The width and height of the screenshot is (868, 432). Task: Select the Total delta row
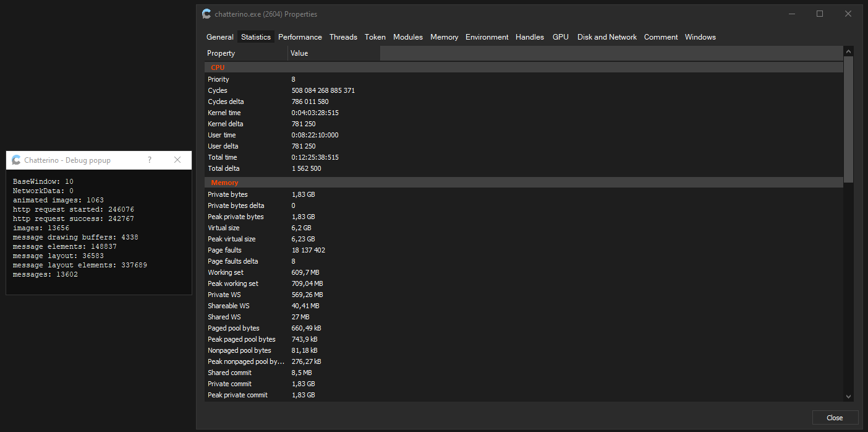coord(524,168)
